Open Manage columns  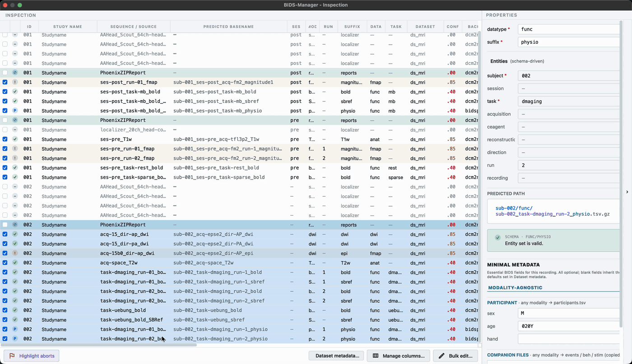tap(399, 356)
